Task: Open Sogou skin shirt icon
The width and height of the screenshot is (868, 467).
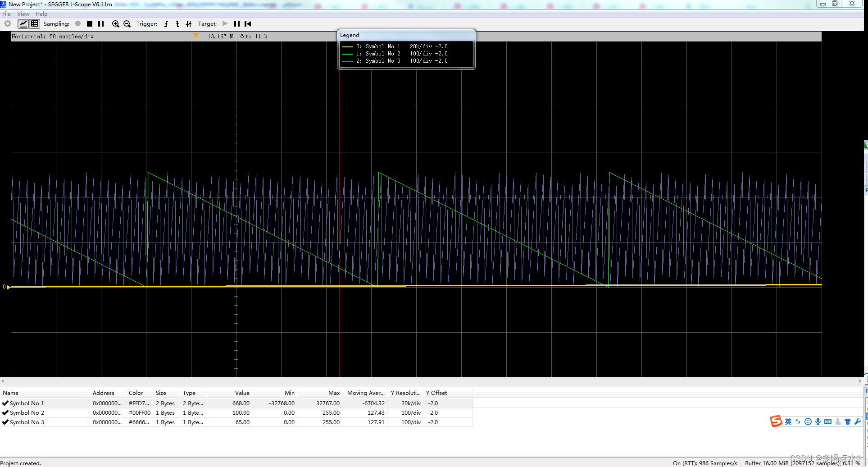Action: click(x=847, y=421)
